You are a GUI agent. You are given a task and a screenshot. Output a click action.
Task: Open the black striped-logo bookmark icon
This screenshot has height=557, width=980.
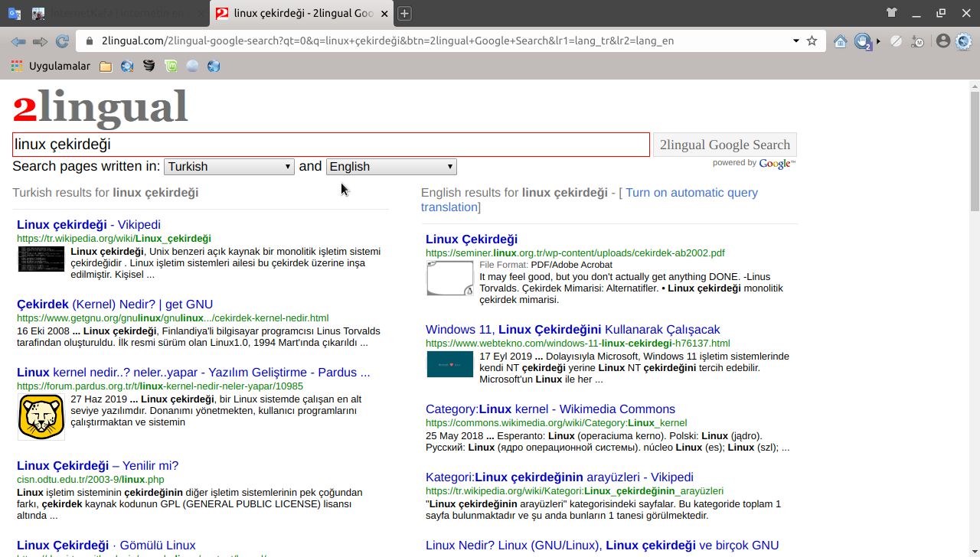click(149, 66)
